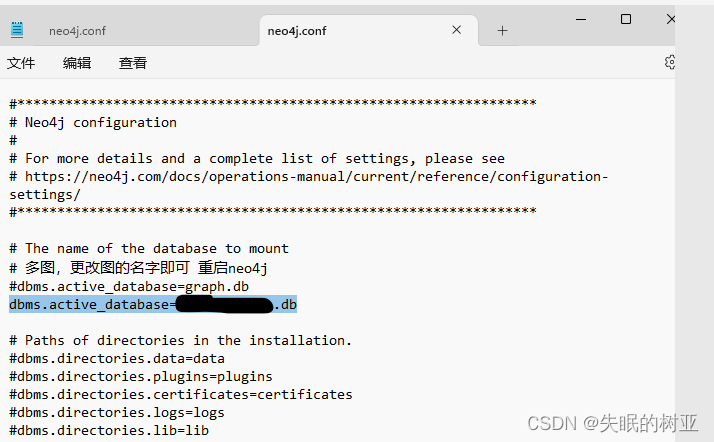
Task: Place cursor on the Chinese comment line
Action: [138, 268]
